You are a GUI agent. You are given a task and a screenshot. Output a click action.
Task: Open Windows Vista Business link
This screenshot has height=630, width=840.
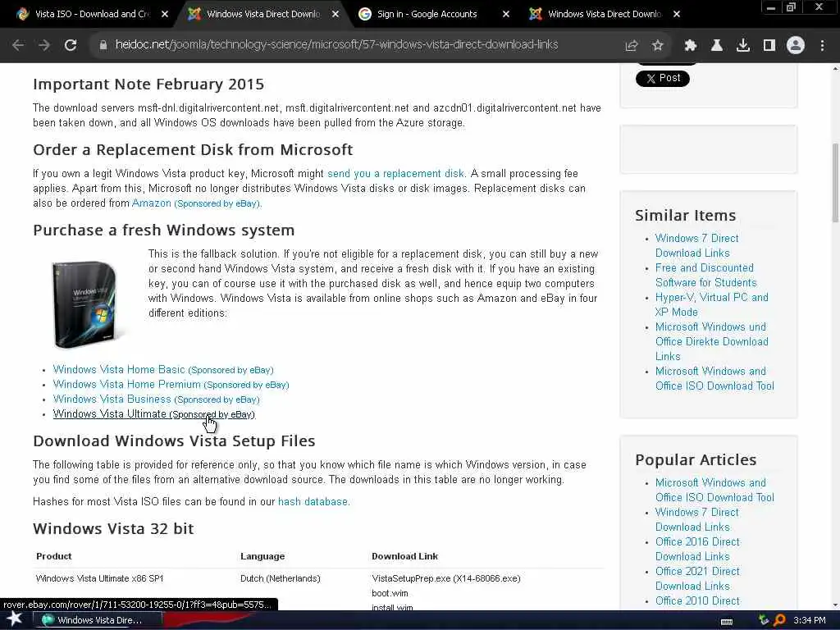point(156,399)
